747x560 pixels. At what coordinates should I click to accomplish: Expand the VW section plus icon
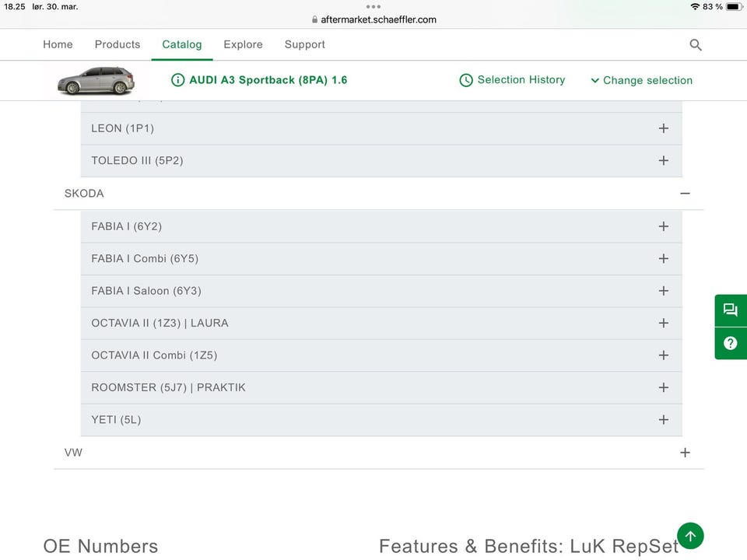pos(685,453)
